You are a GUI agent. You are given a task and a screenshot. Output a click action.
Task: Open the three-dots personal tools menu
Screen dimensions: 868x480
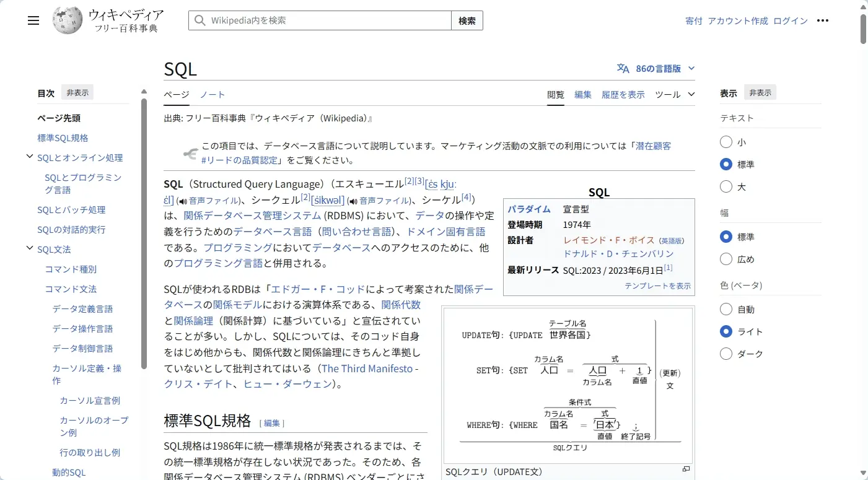click(823, 20)
